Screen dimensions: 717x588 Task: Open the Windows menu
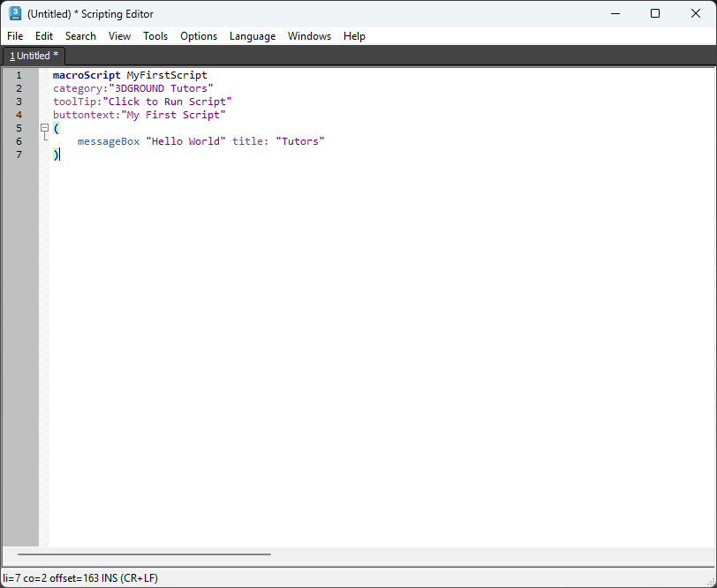tap(309, 36)
